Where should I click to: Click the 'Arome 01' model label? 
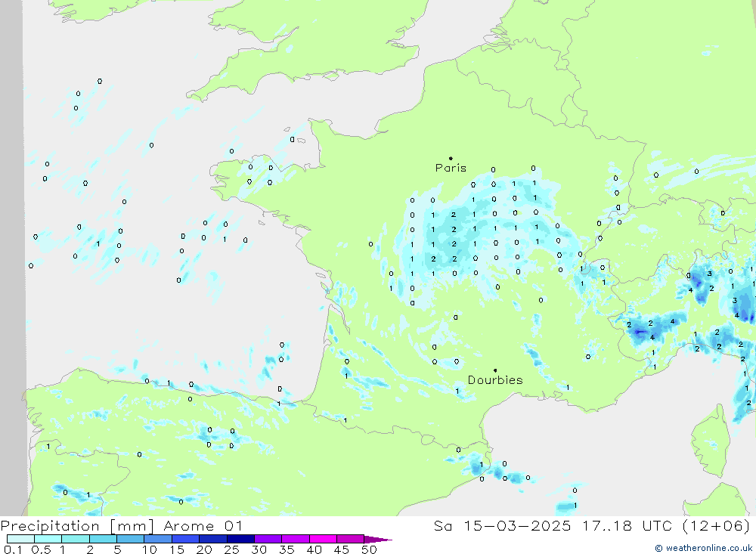(x=203, y=526)
